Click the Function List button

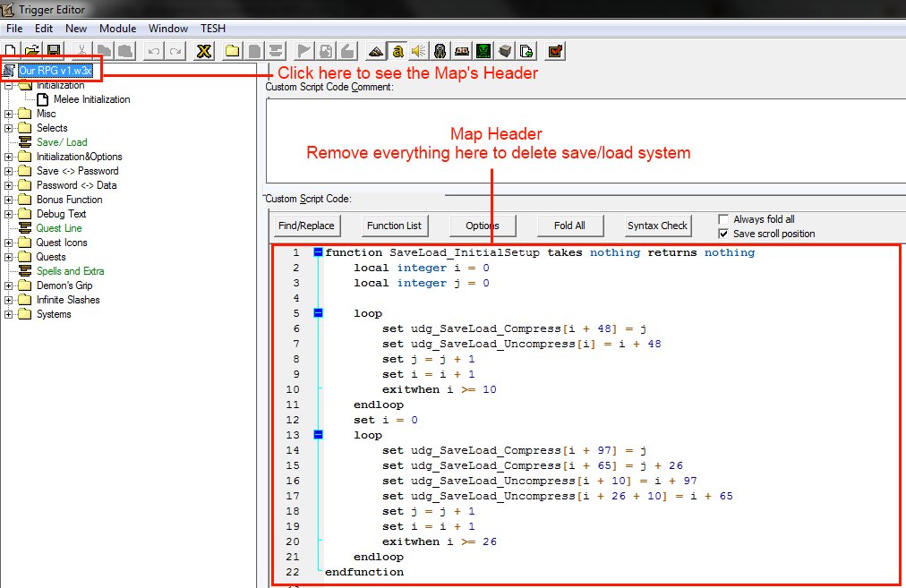tap(394, 226)
